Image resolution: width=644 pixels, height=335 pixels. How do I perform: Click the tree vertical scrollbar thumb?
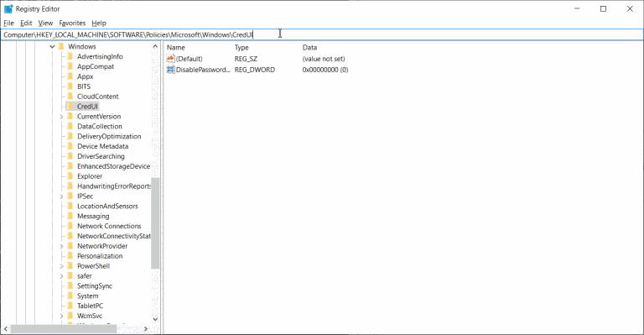[155, 223]
